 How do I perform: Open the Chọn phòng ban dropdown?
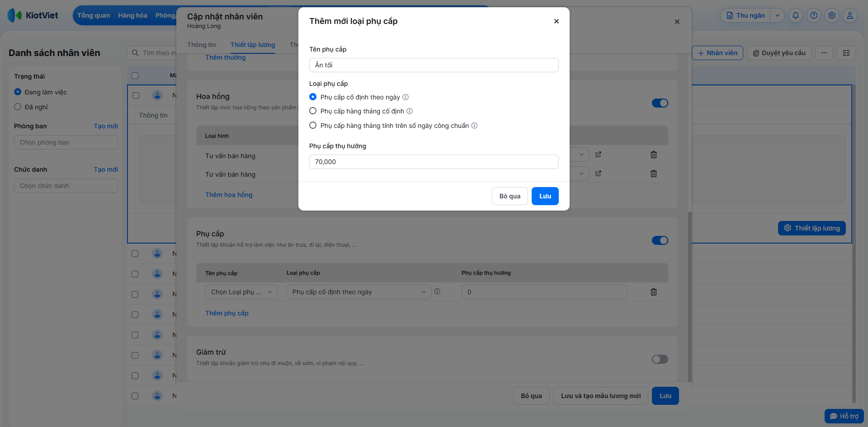tap(66, 142)
